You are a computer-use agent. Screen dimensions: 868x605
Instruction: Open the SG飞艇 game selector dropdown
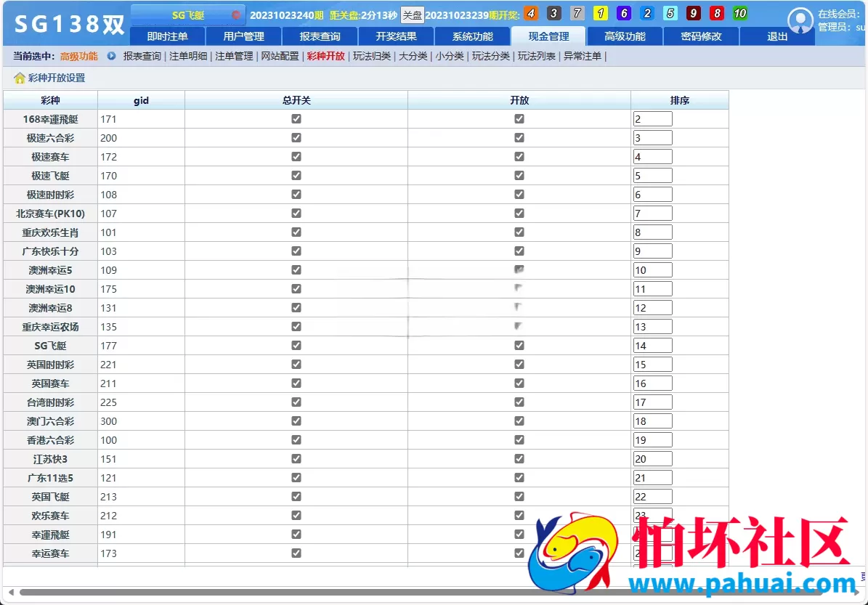(187, 15)
